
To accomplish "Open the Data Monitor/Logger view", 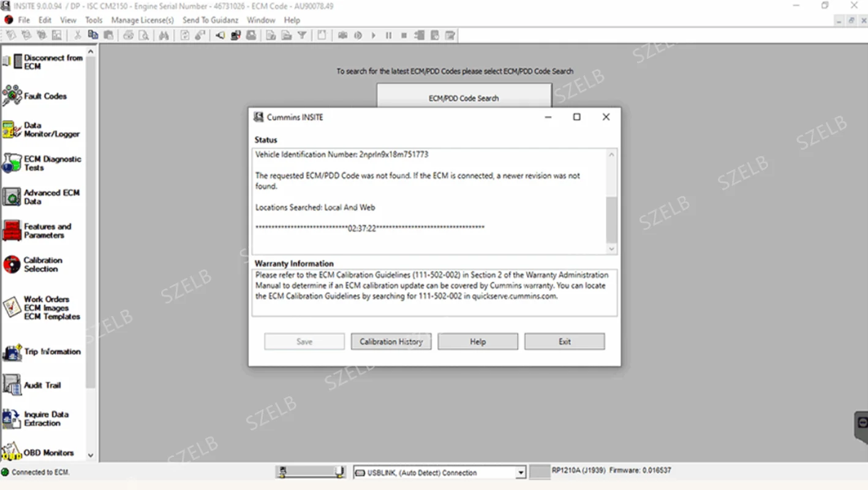I will coord(41,129).
